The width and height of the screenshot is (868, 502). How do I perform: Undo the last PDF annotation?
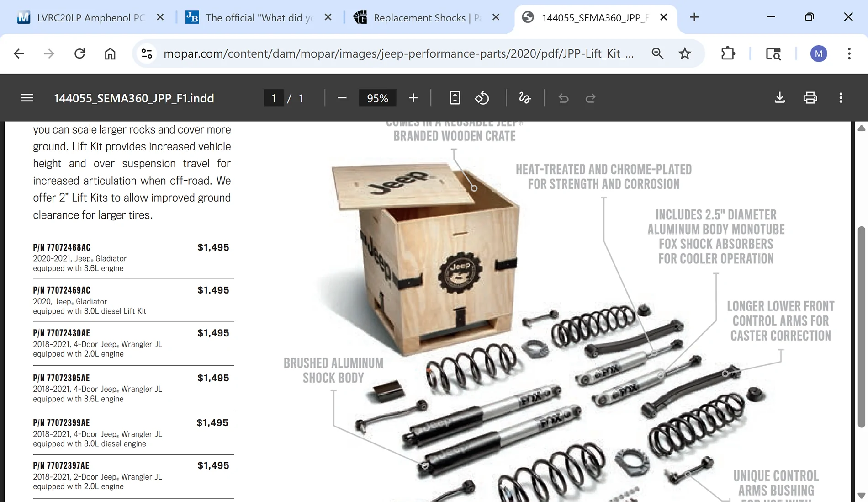coord(563,98)
